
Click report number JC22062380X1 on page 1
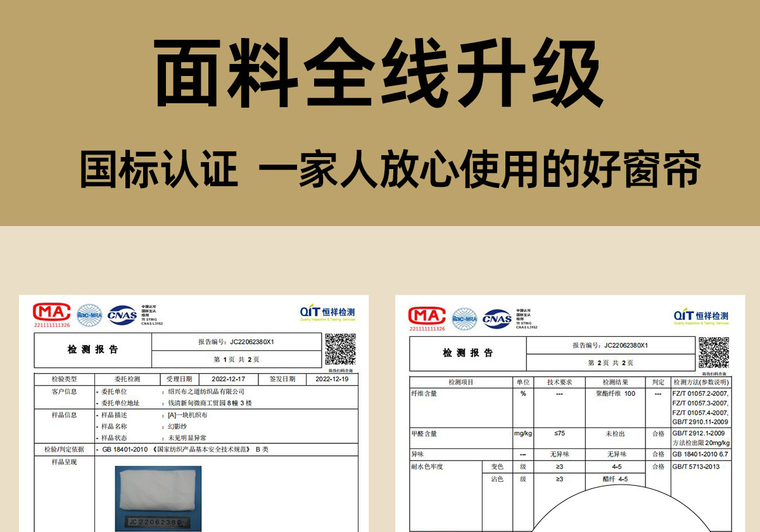coord(252,342)
